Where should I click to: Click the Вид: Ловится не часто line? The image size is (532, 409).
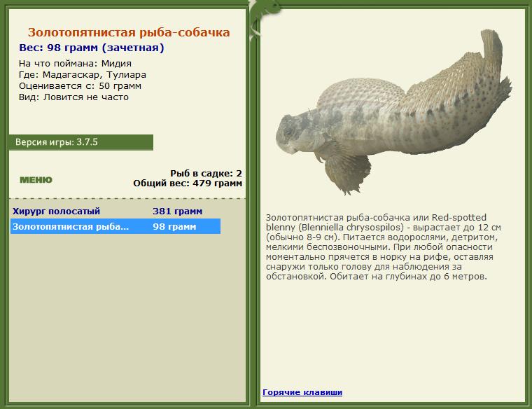point(73,97)
